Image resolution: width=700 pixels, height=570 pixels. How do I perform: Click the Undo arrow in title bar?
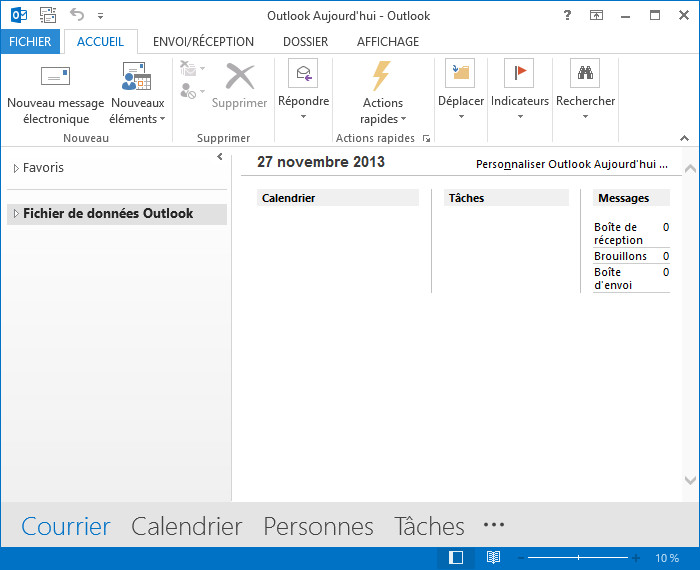pyautogui.click(x=77, y=15)
